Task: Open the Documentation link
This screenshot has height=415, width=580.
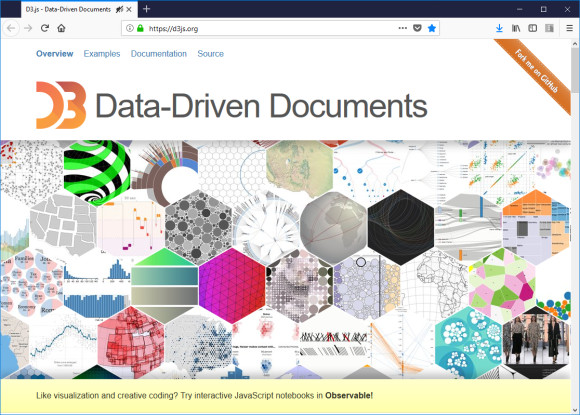Action: [159, 54]
